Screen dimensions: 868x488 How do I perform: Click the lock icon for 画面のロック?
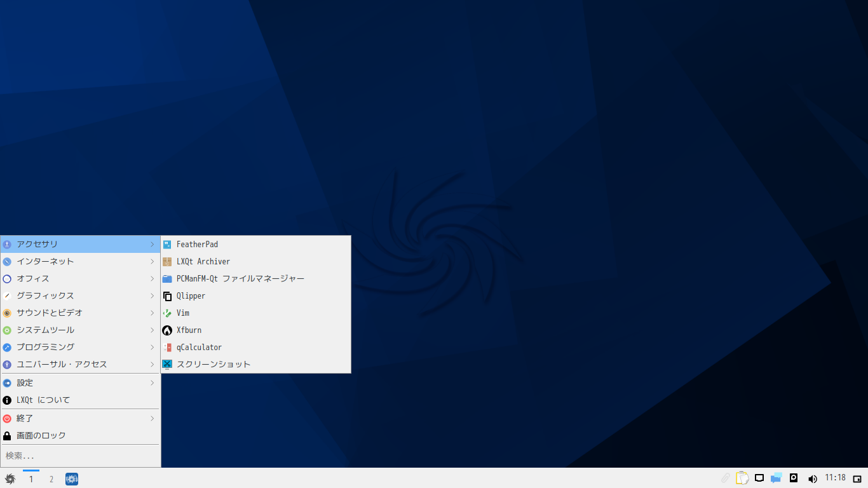7,435
